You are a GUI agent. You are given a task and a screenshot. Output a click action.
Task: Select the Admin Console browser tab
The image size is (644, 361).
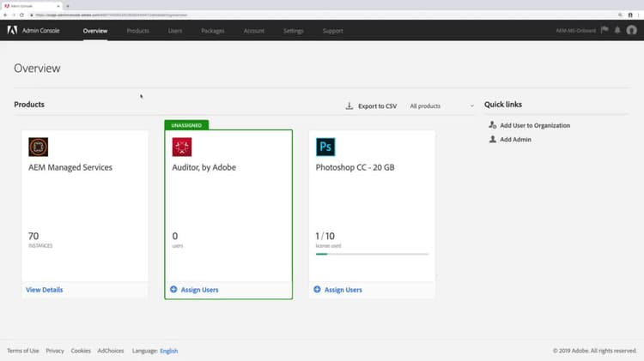pos(32,6)
